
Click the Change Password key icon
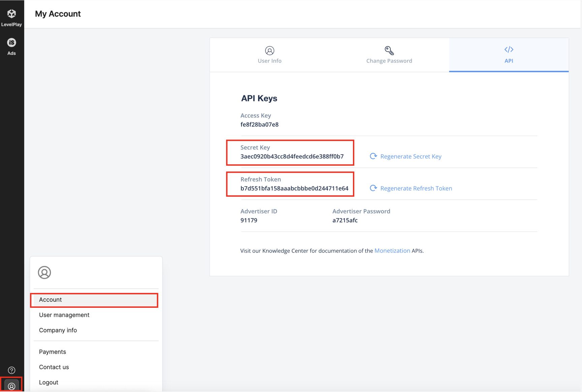pyautogui.click(x=389, y=51)
